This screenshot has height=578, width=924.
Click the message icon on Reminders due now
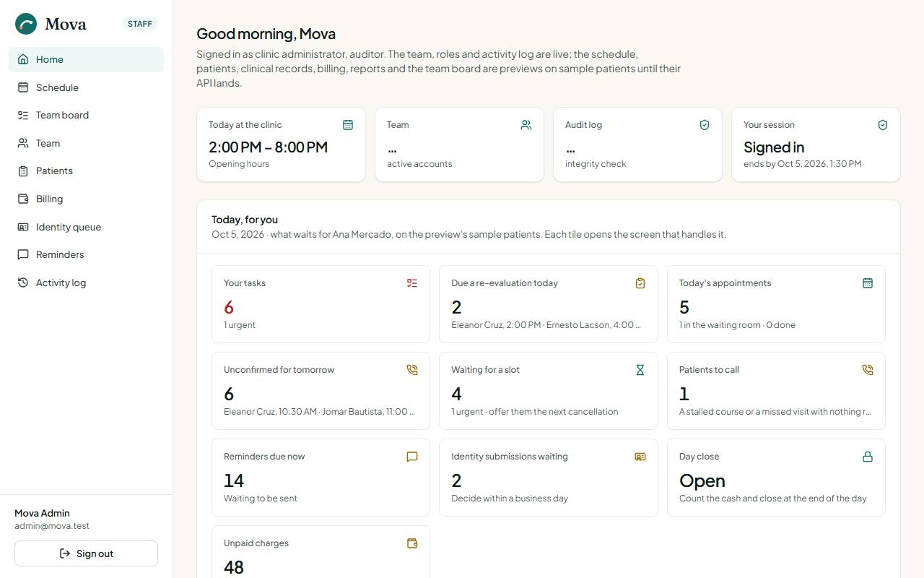click(x=412, y=457)
